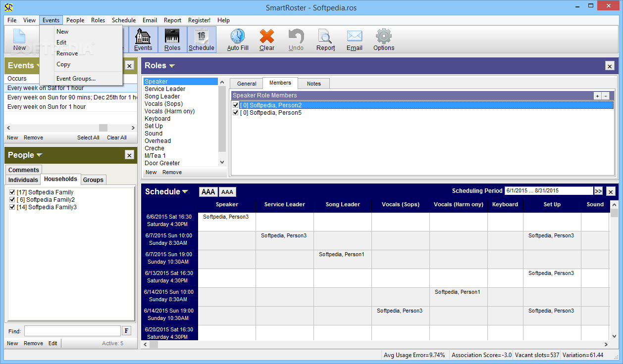This screenshot has height=364, width=623.
Task: Open Email from the toolbar
Action: (x=355, y=40)
